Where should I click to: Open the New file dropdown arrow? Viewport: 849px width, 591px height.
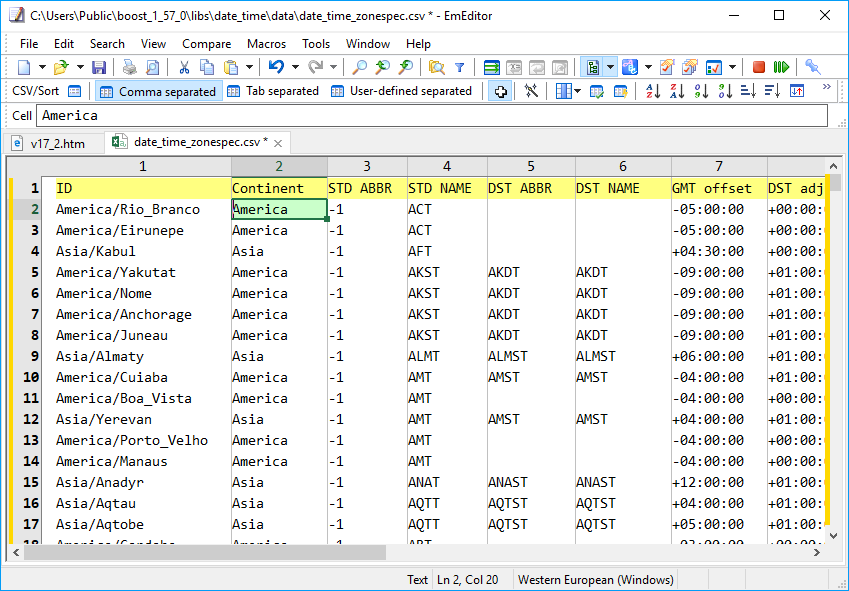(42, 67)
